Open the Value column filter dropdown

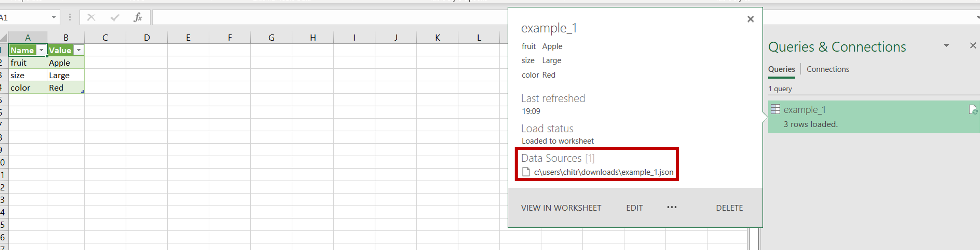79,50
